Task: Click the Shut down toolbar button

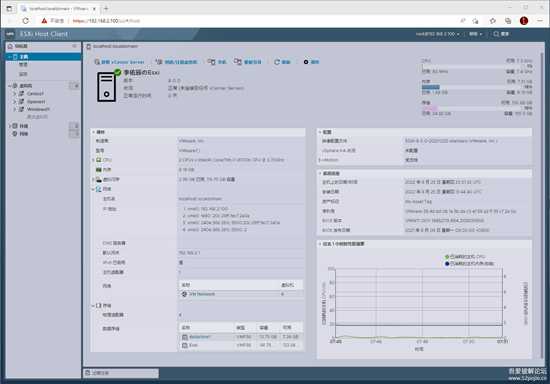Action: [217, 62]
